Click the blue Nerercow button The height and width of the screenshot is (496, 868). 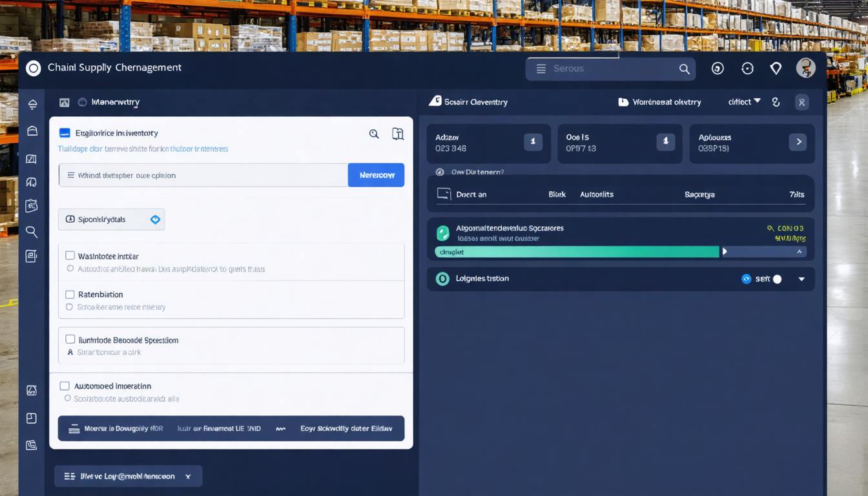click(x=376, y=175)
